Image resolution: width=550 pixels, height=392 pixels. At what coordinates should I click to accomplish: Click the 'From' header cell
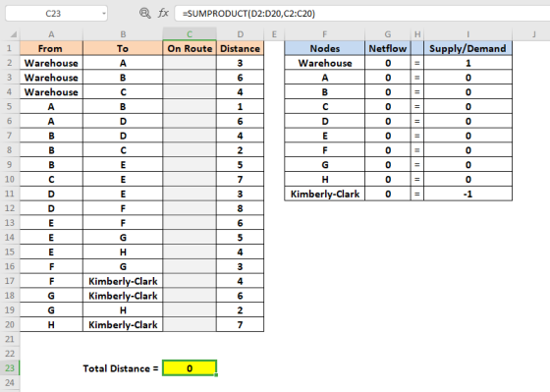pyautogui.click(x=51, y=48)
